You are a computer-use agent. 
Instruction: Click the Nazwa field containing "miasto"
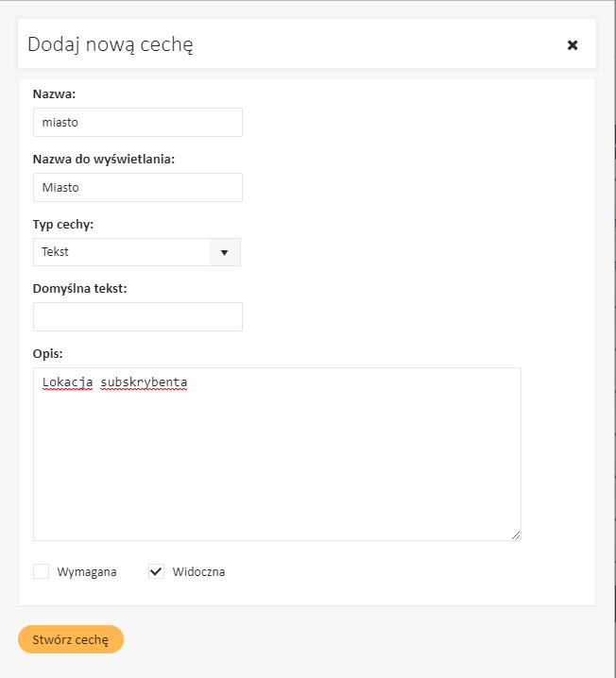click(138, 122)
